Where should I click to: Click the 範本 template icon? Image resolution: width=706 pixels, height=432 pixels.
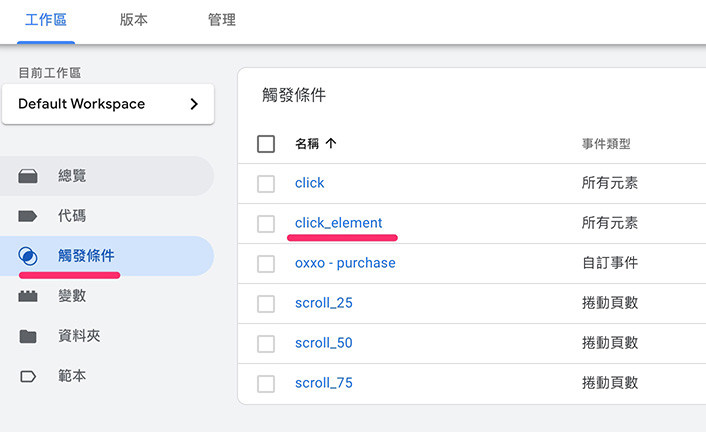pos(28,376)
